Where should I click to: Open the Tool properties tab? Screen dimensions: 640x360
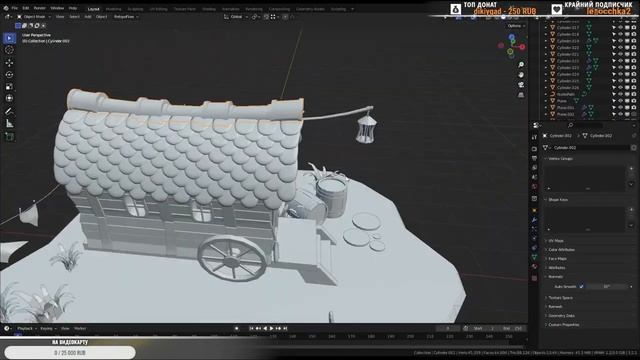[x=534, y=138]
